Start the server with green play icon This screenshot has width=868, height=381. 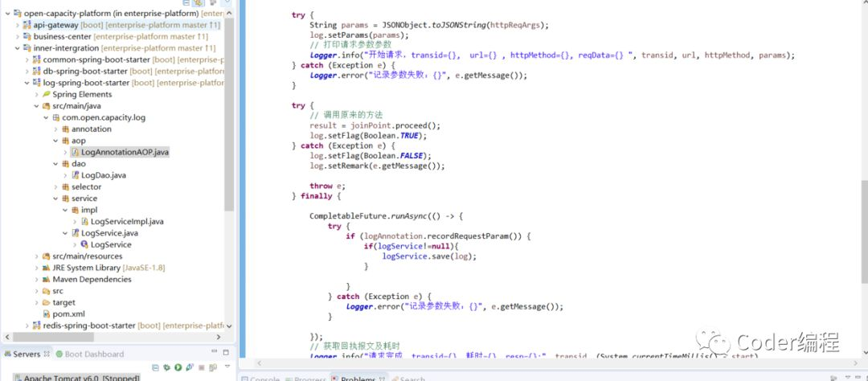178,367
